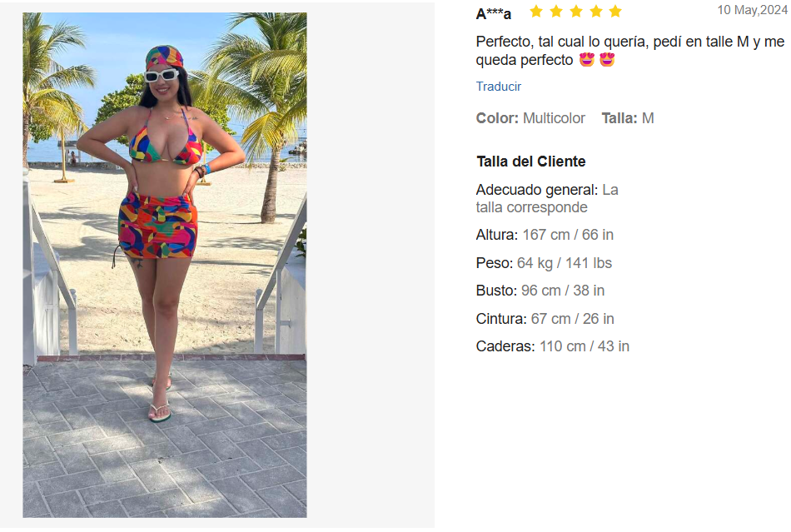This screenshot has width=791, height=532.
Task: Click the Peso 64 kg measurement
Action: (x=544, y=263)
